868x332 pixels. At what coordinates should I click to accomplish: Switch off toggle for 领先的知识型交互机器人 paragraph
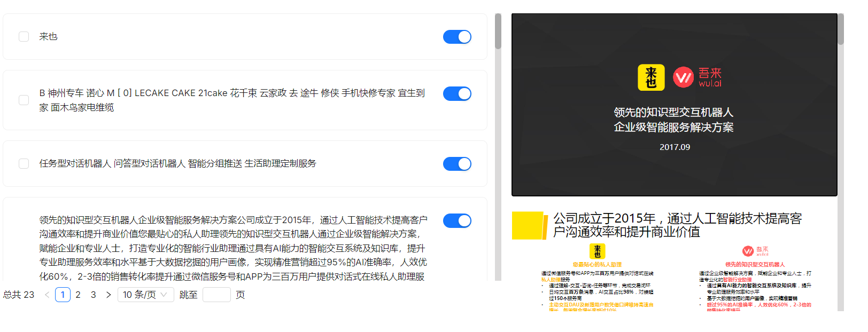(x=457, y=220)
